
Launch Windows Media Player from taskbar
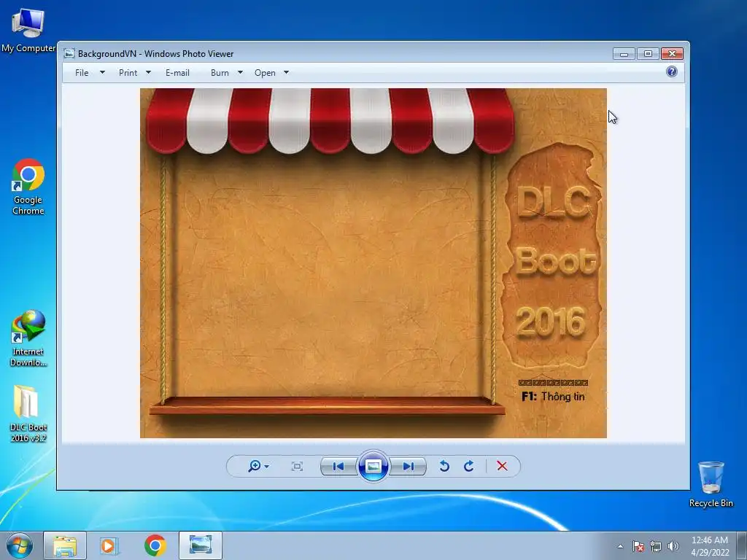[x=109, y=545]
